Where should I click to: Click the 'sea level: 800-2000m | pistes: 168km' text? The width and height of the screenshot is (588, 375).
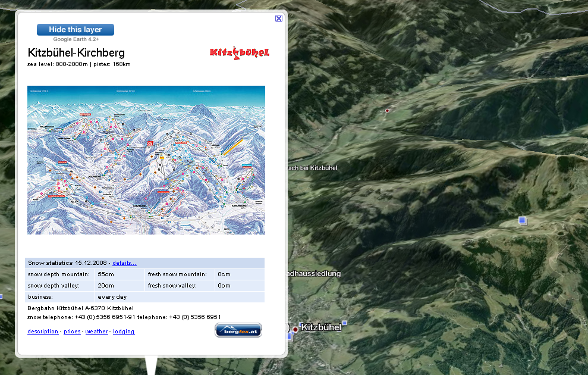[x=78, y=64]
